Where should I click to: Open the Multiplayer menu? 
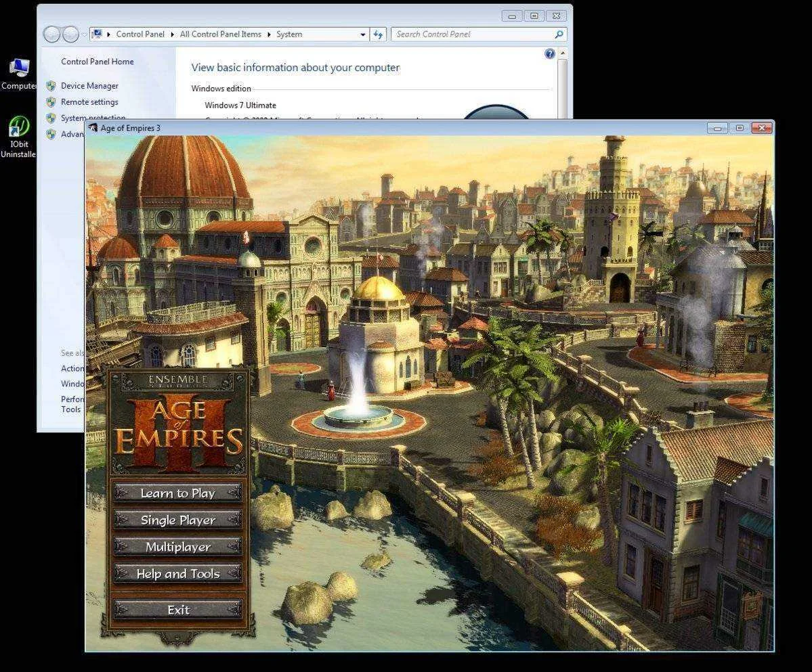click(x=178, y=547)
